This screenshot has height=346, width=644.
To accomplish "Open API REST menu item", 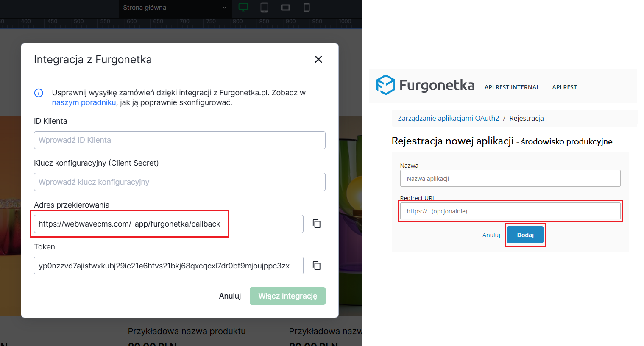I will click(564, 87).
